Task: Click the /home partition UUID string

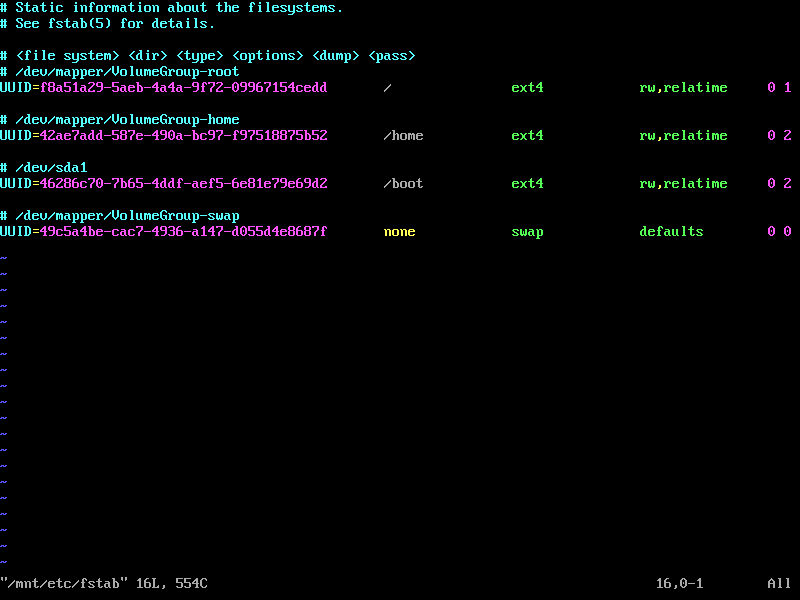Action: click(x=183, y=135)
